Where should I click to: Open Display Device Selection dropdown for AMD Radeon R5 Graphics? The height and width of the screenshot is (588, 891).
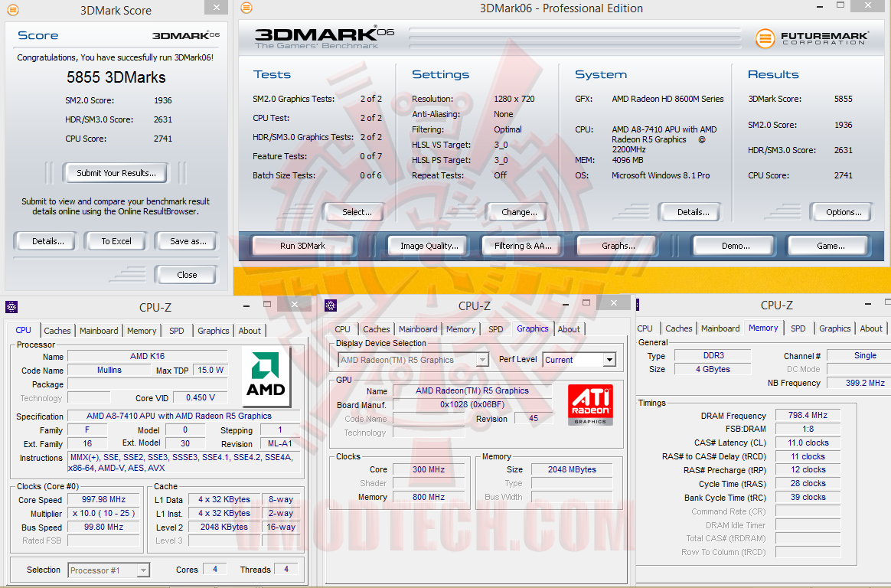tap(482, 360)
